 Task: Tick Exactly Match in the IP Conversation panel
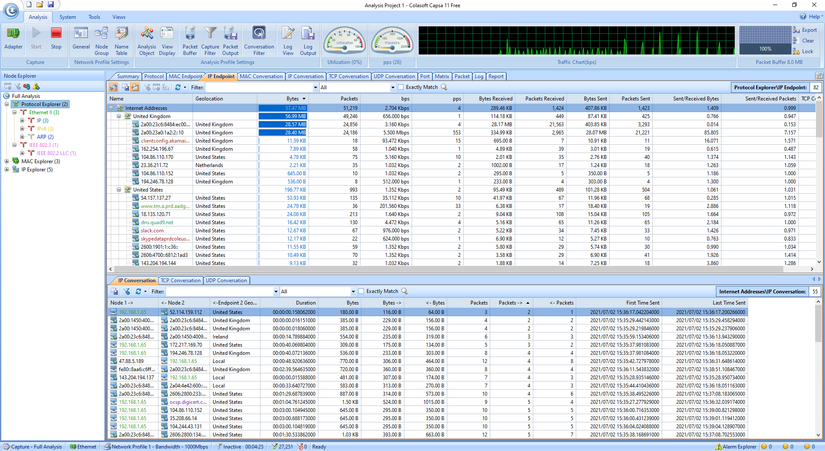(360, 291)
